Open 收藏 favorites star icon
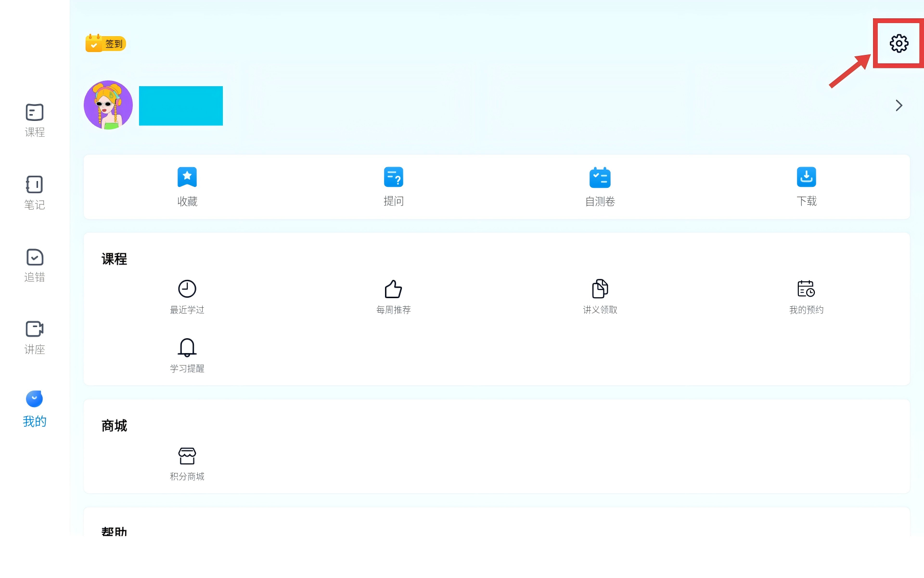The width and height of the screenshot is (924, 578). click(x=187, y=177)
